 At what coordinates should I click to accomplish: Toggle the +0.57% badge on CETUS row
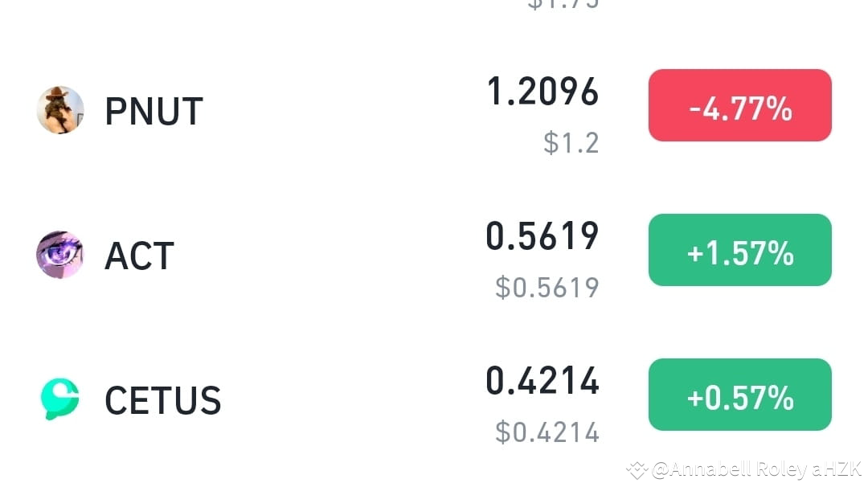[x=739, y=394]
